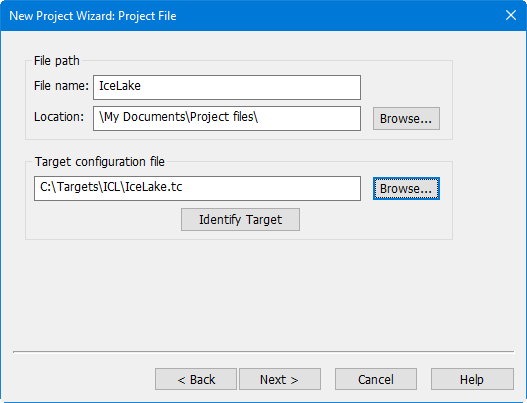Cancel the new project wizard
The width and height of the screenshot is (527, 403).
376,379
